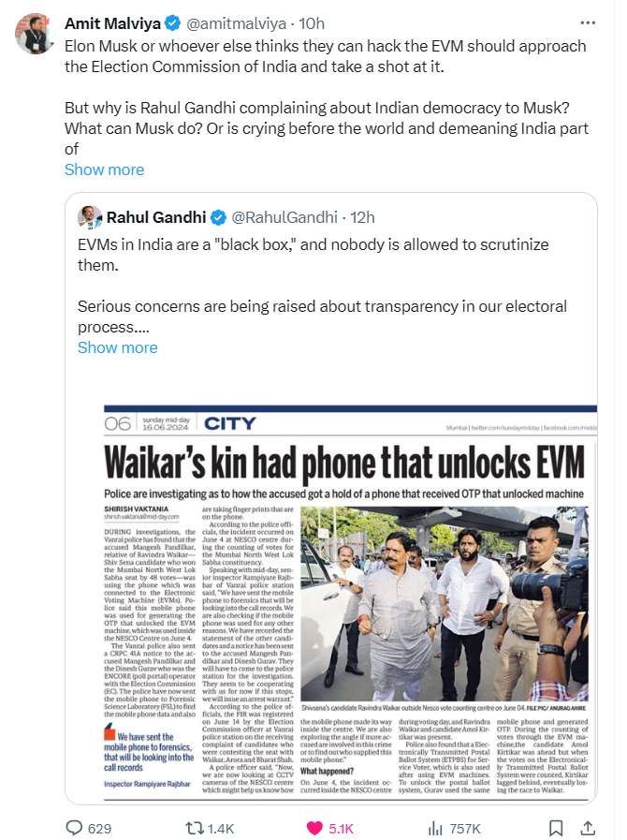Open Amit Malviya's profile avatar
Screen dimensions: 627x840
35,33
